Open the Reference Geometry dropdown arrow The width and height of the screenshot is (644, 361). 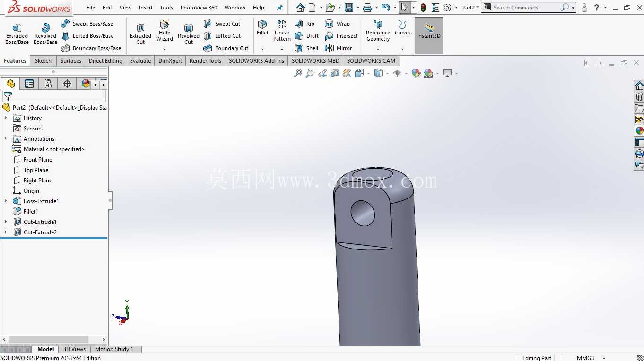[378, 49]
